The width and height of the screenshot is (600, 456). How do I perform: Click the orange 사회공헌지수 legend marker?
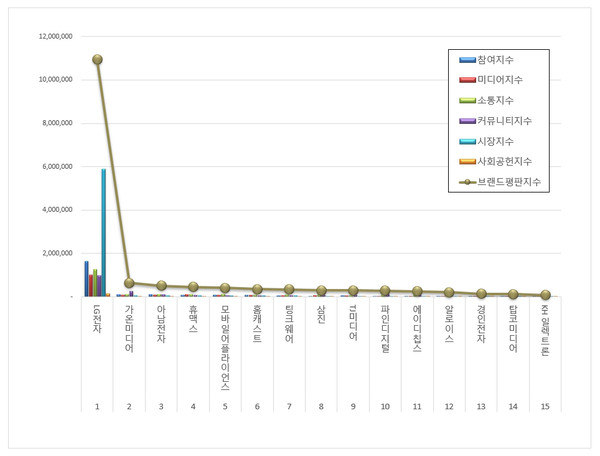(x=467, y=161)
